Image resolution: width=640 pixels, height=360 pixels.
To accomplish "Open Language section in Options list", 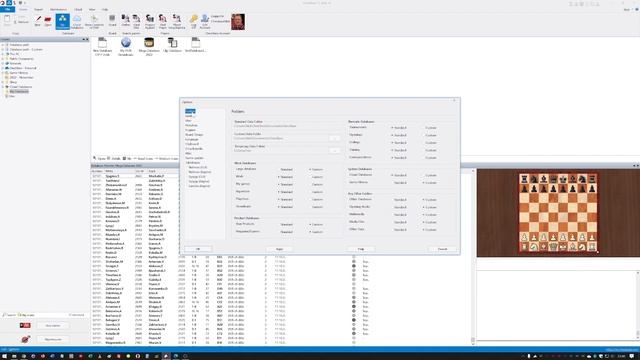I will tap(191, 139).
